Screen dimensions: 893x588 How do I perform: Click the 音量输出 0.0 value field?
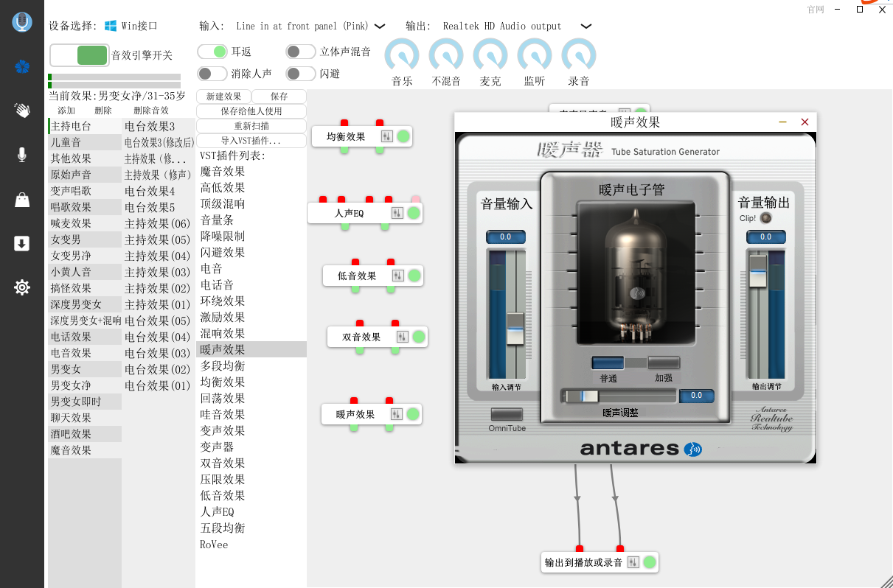[x=765, y=237]
